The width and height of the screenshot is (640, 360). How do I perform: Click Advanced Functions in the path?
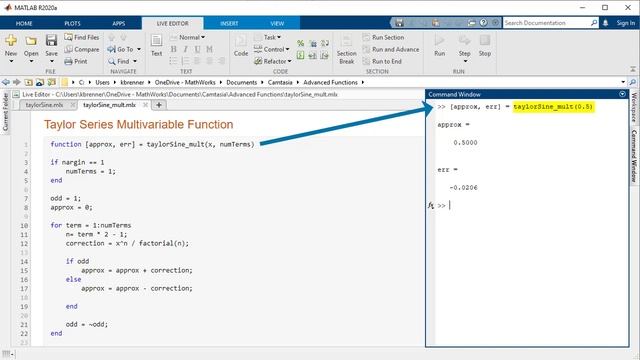330,82
